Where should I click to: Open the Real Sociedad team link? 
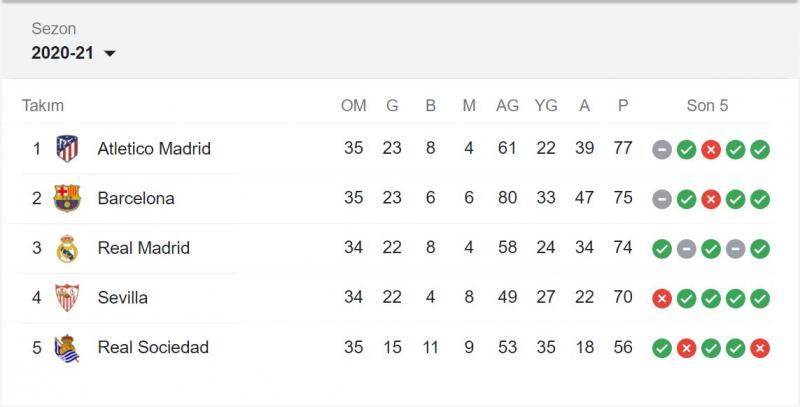(153, 347)
